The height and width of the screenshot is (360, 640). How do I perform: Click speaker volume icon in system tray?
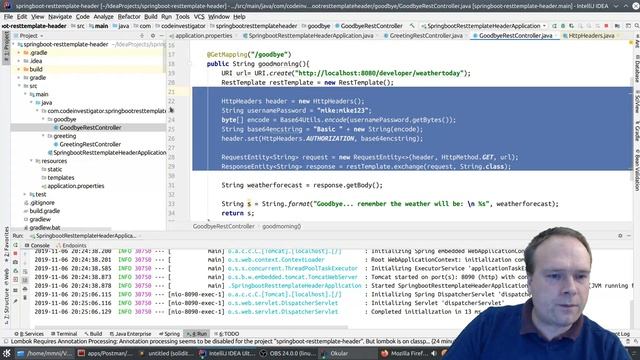[x=434, y=353]
